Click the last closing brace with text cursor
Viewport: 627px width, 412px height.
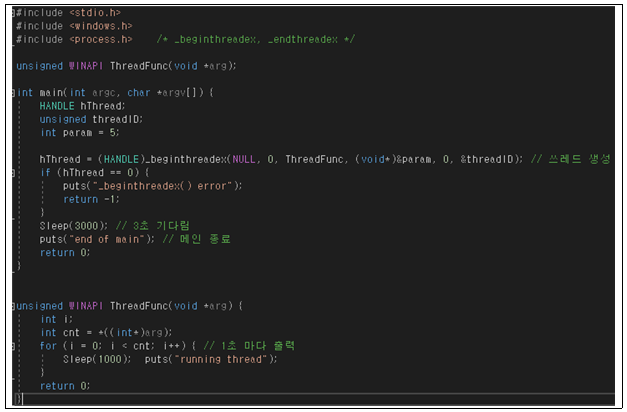click(x=18, y=399)
